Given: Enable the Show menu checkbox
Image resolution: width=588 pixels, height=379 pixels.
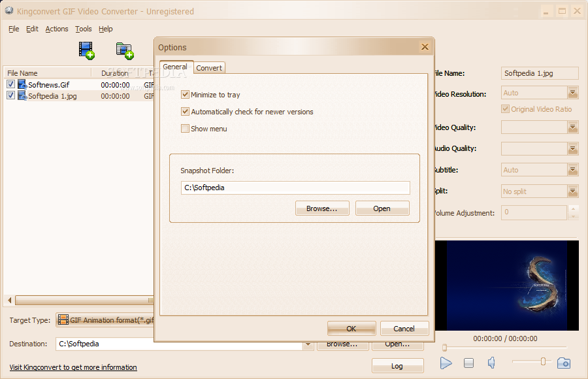Looking at the screenshot, I should click(x=185, y=128).
